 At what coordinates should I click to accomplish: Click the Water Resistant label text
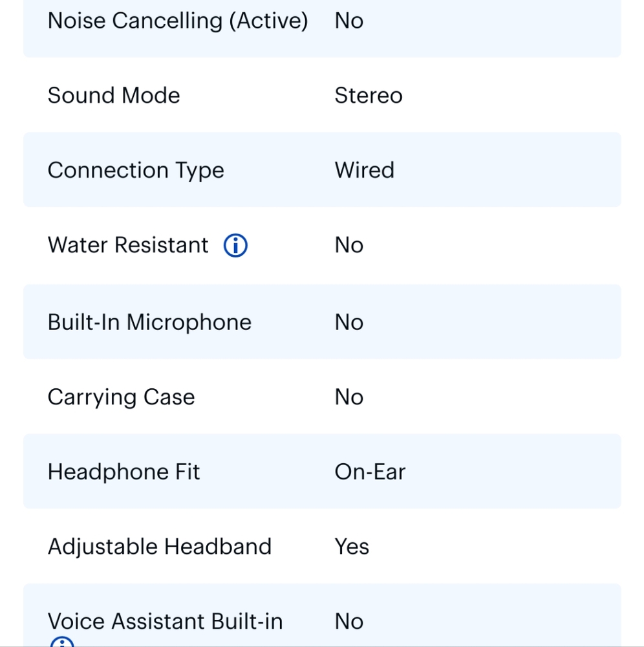[128, 245]
